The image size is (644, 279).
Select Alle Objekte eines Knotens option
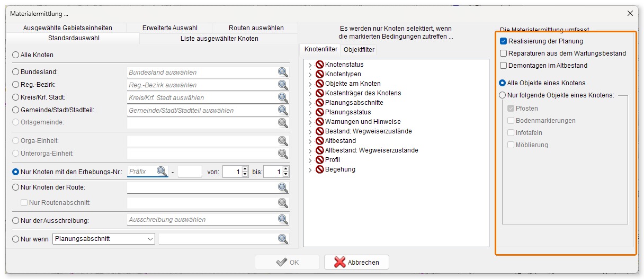[x=503, y=83]
